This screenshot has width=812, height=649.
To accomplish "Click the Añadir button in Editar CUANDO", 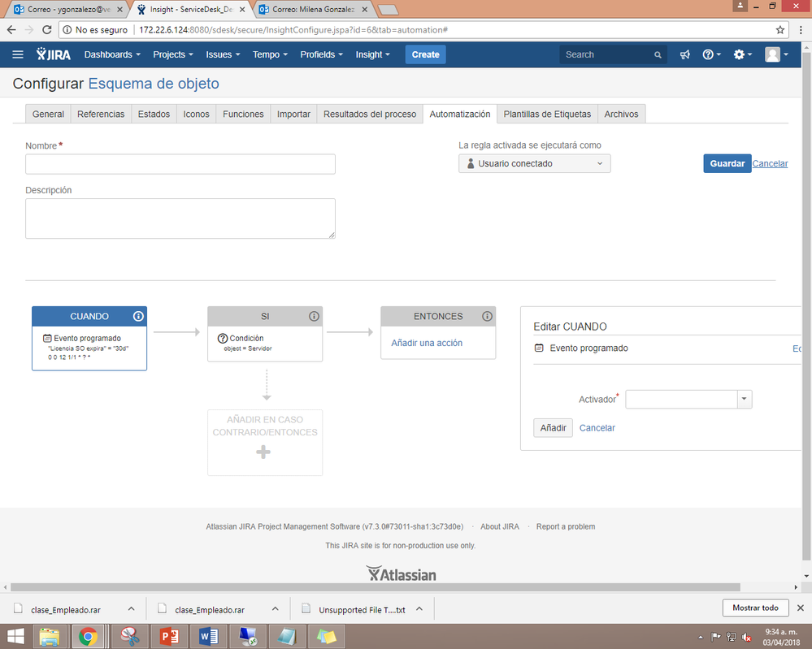I will [x=553, y=428].
